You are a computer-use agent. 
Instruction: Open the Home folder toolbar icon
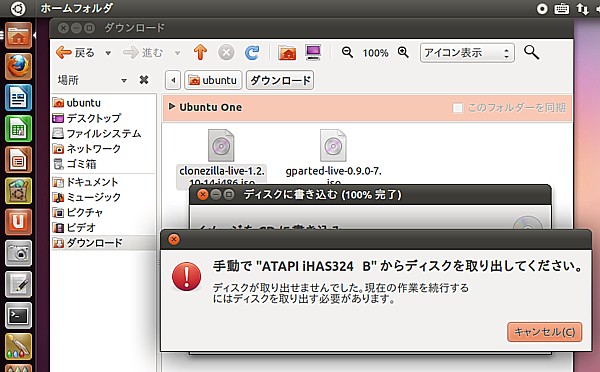287,52
